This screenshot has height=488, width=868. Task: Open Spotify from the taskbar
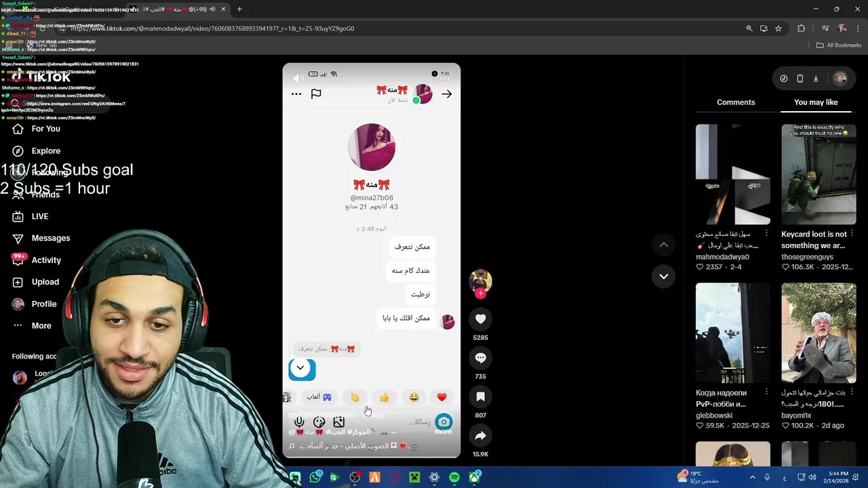454,477
